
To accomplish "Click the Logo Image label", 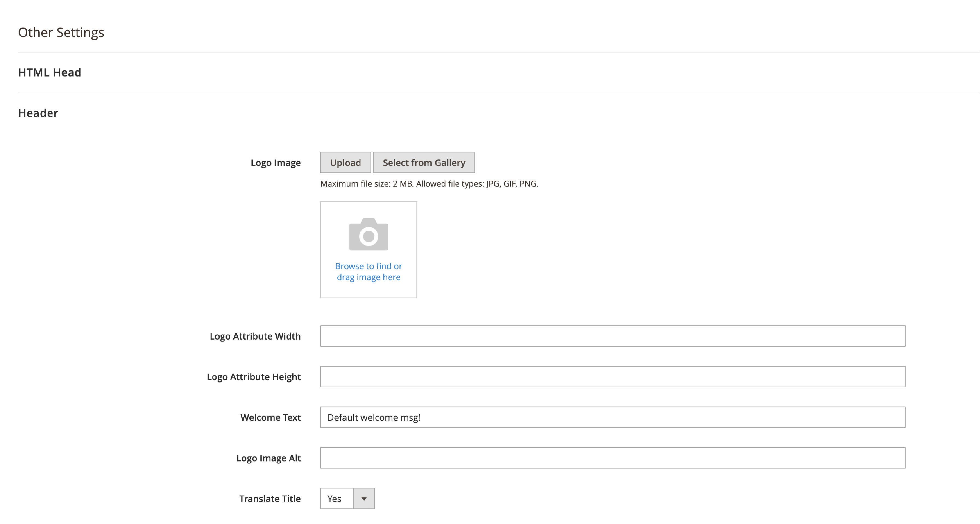I will [275, 163].
